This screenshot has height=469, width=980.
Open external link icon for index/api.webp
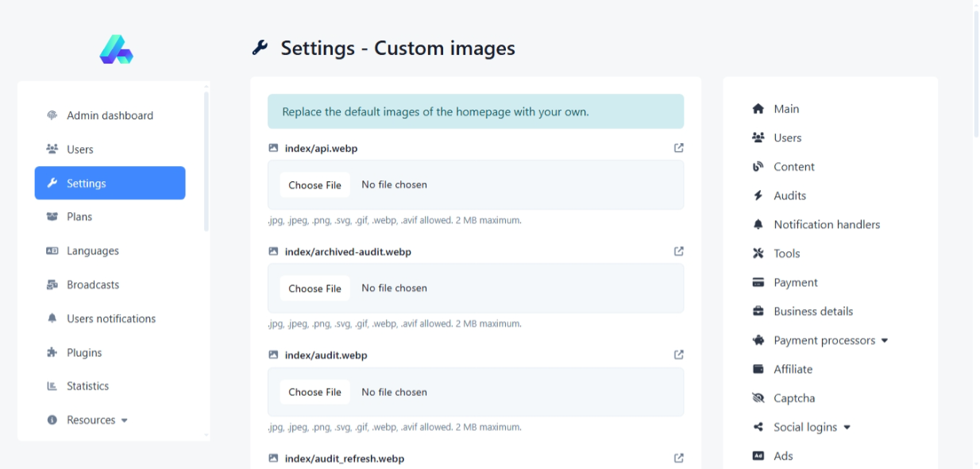click(678, 148)
